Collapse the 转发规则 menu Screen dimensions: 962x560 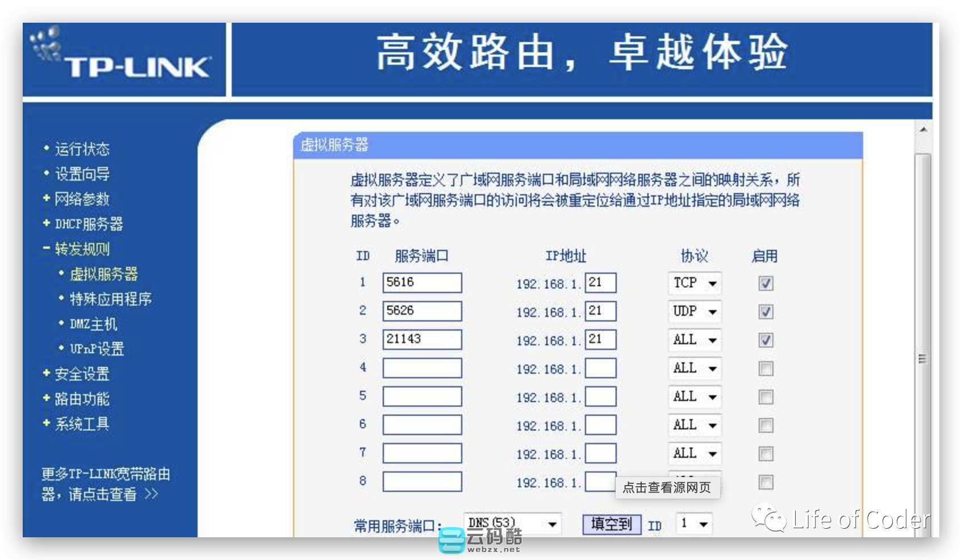point(82,249)
